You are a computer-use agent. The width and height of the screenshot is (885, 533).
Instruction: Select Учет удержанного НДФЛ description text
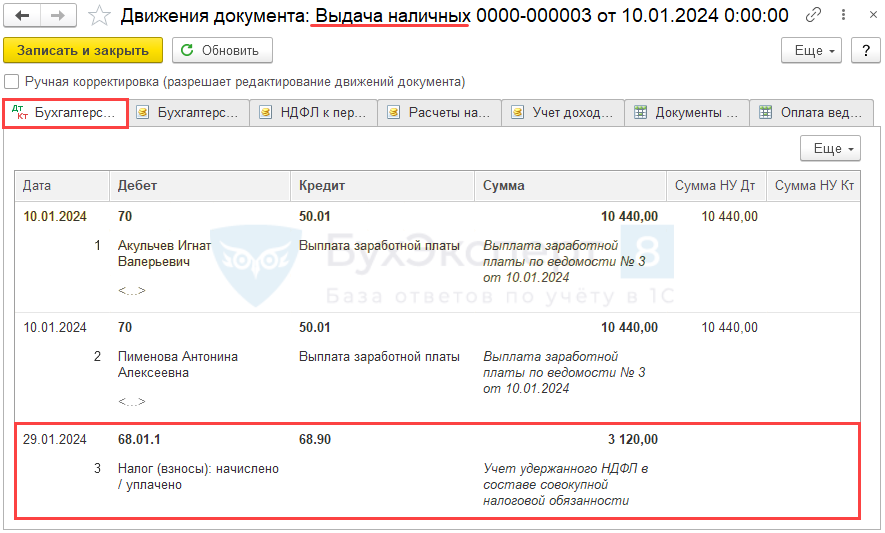(x=566, y=484)
